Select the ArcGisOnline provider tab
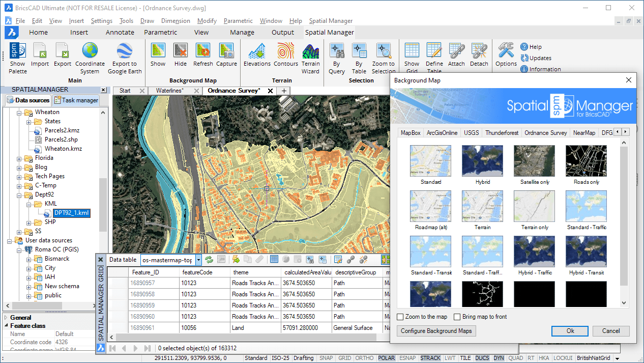The height and width of the screenshot is (363, 644). [442, 132]
